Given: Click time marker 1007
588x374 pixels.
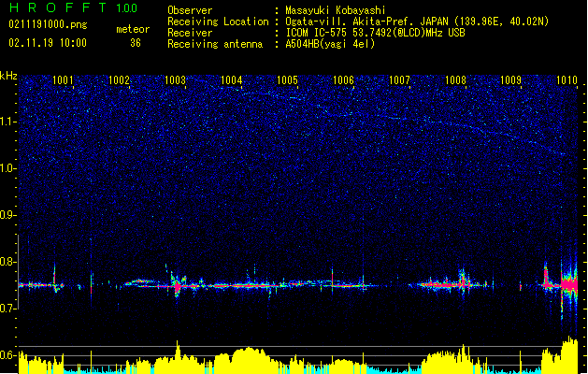Looking at the screenshot, I should pos(399,80).
